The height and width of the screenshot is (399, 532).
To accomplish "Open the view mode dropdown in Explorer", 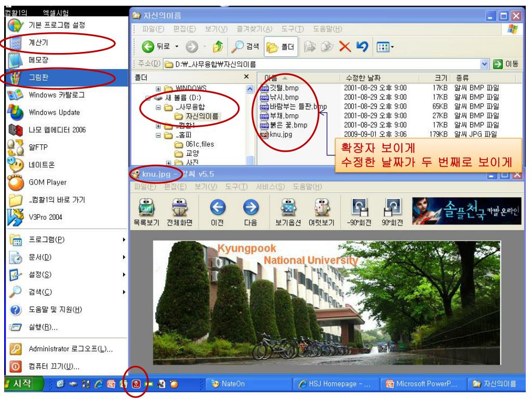I will tap(385, 47).
